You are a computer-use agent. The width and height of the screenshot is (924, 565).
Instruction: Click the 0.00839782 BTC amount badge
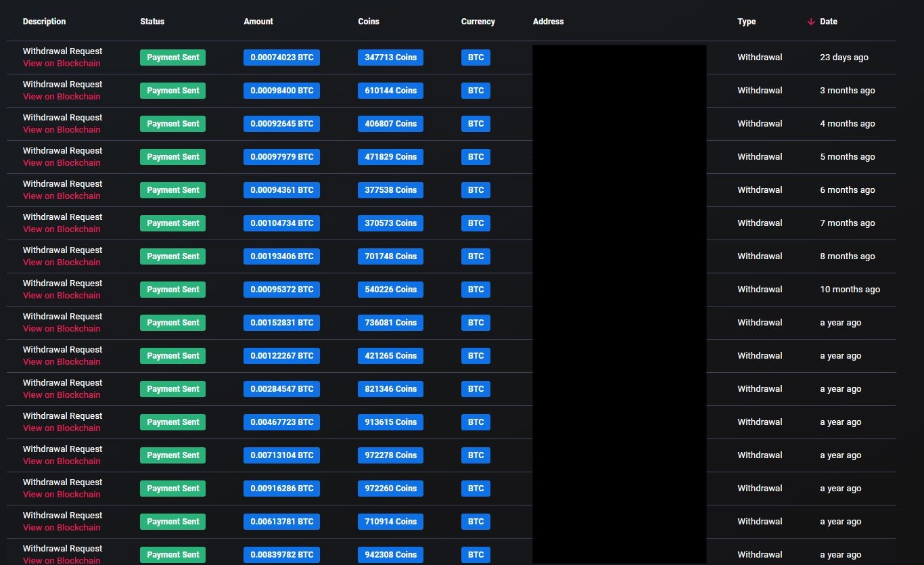tap(281, 555)
